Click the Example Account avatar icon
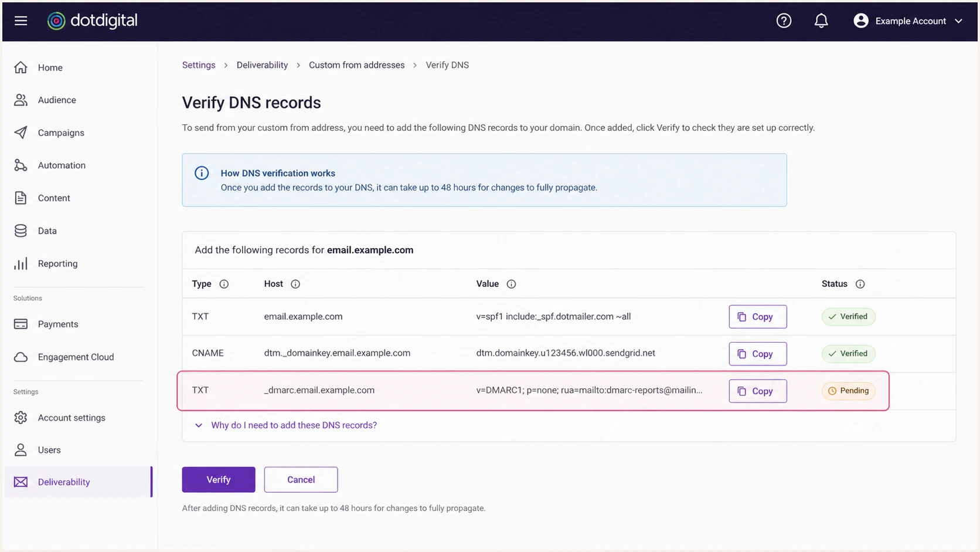This screenshot has width=980, height=552. 860,21
